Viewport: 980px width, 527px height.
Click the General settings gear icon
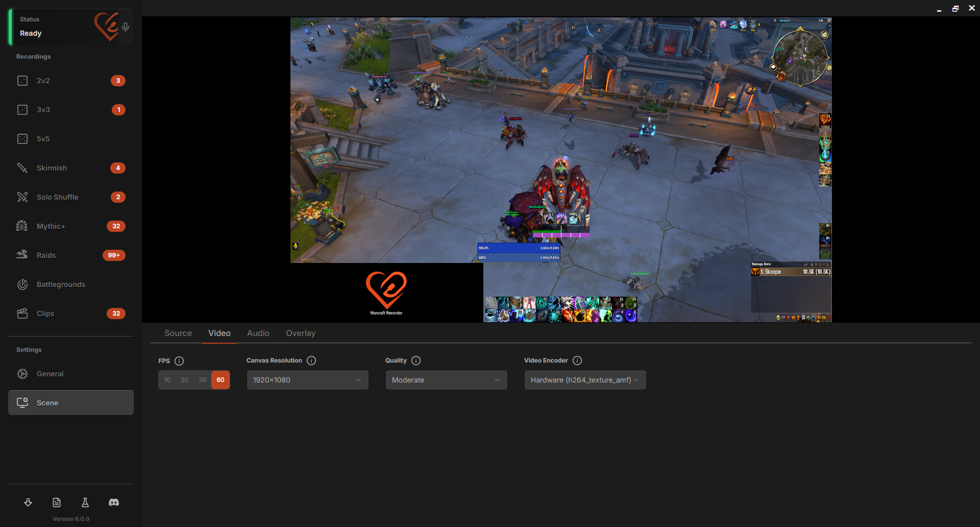coord(22,374)
